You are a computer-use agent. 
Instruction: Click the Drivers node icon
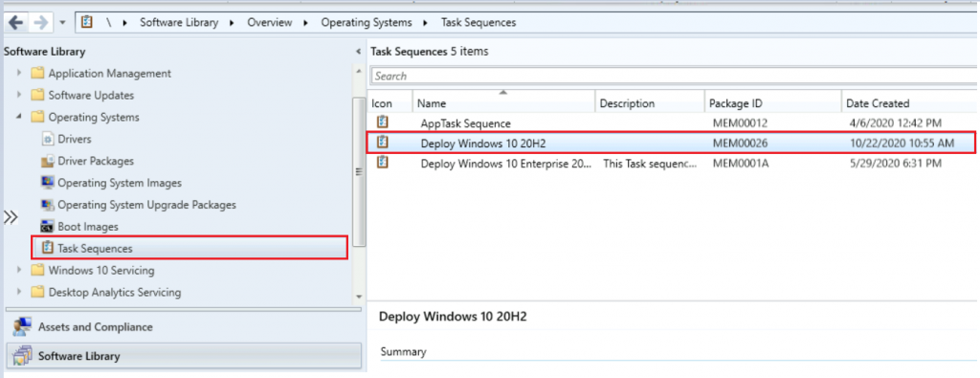47,139
